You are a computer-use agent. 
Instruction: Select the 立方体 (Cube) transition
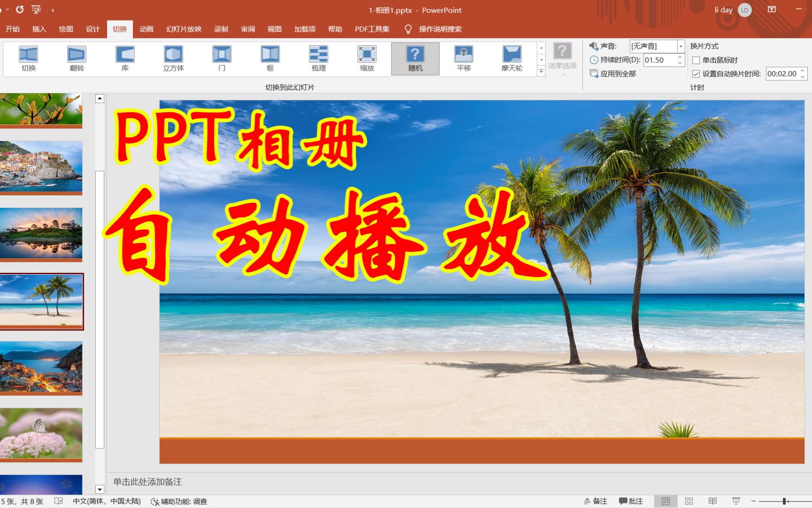point(173,57)
